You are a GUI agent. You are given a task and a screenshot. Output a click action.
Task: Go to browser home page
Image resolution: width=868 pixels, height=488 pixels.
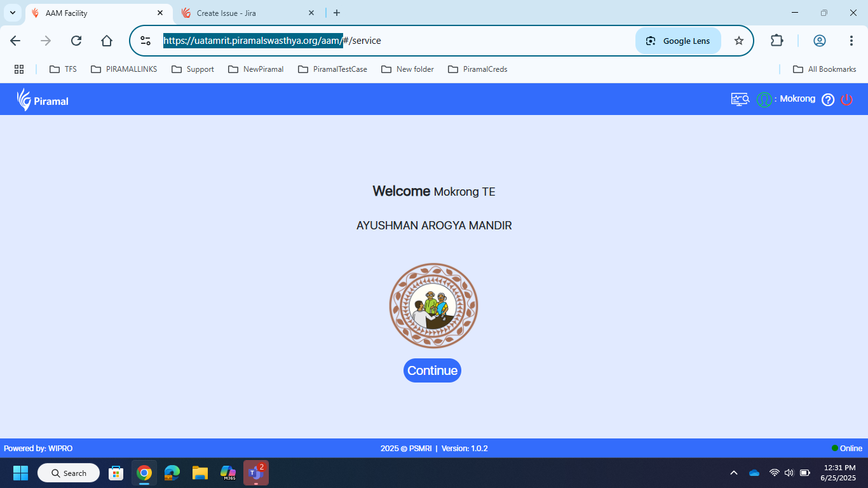(107, 41)
